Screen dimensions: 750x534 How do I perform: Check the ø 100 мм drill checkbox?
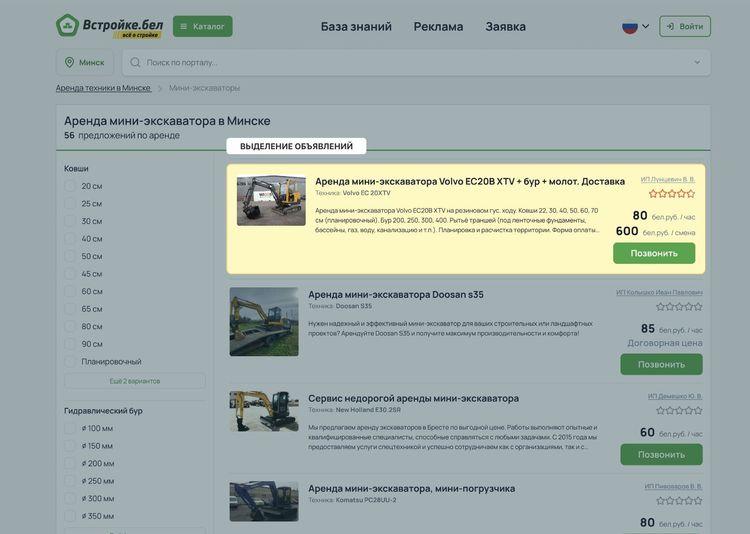pos(70,428)
